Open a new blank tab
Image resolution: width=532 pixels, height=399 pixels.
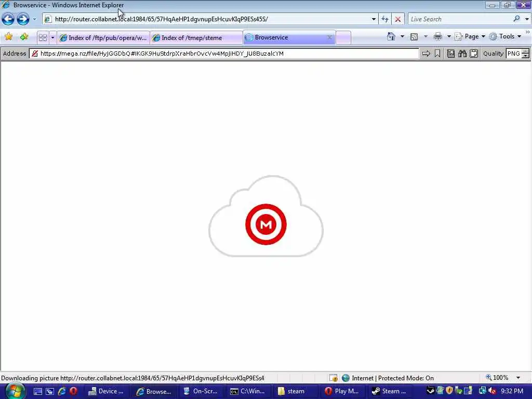coord(343,37)
